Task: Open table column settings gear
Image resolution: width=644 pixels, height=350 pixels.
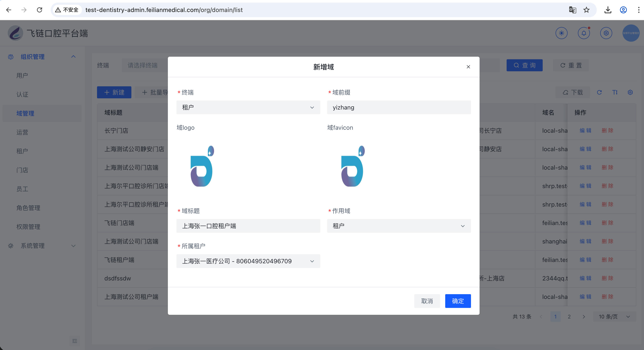Action: (630, 93)
